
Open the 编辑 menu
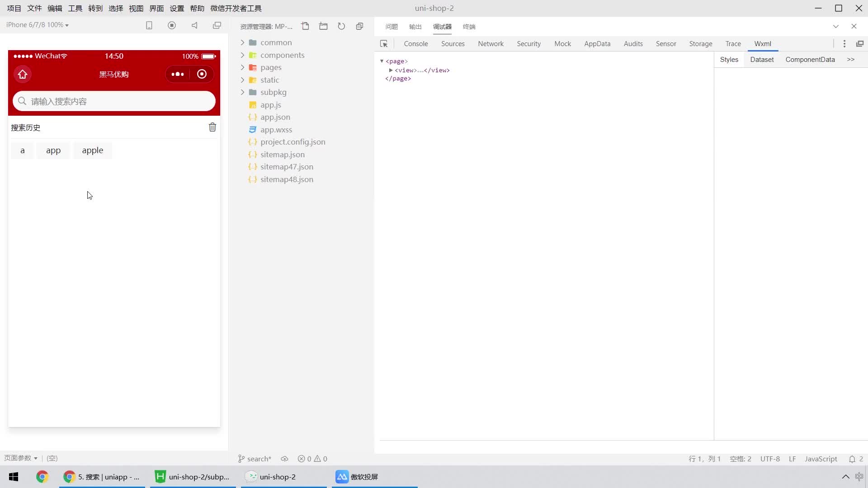[55, 8]
